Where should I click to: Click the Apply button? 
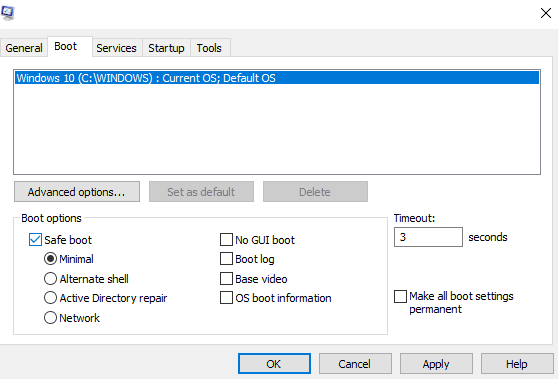pos(436,364)
